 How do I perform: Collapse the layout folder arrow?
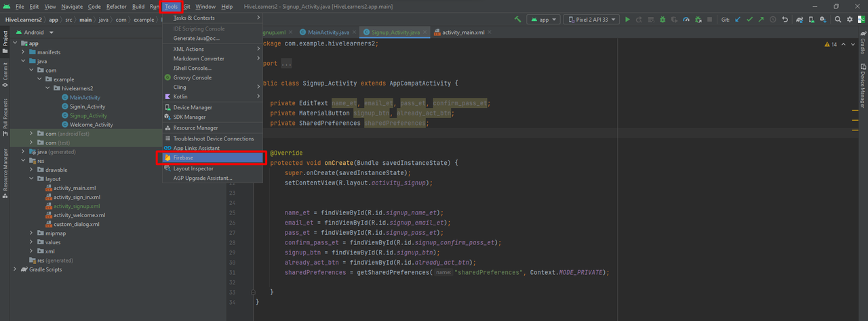tap(32, 179)
